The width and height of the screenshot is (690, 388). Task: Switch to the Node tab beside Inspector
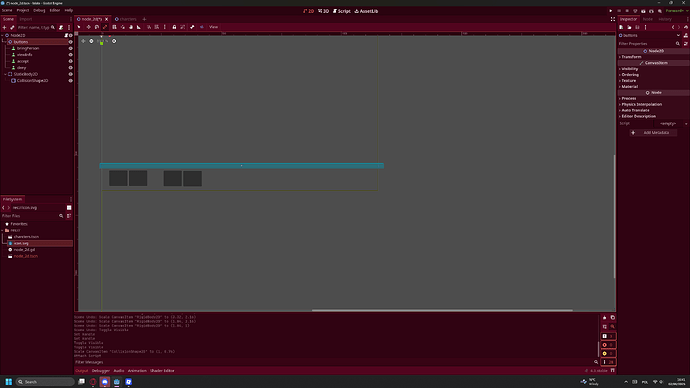[647, 19]
